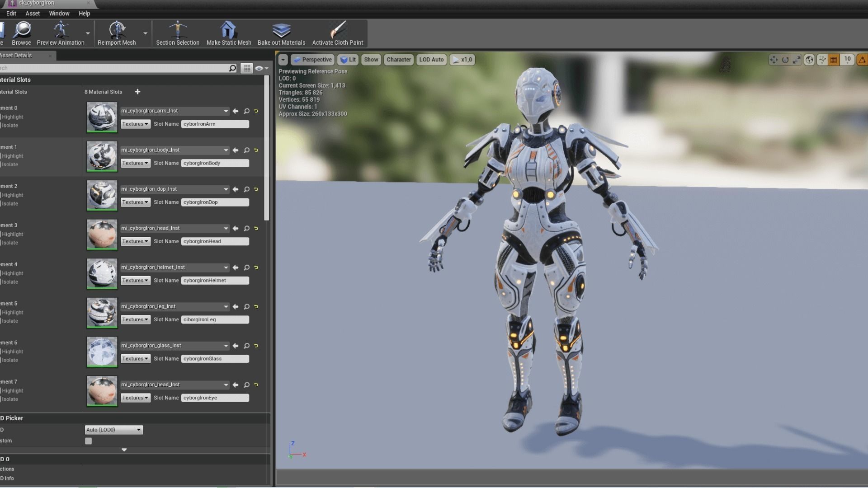Click the Reimport Mesh icon
Image resolution: width=868 pixels, height=488 pixels.
click(117, 33)
